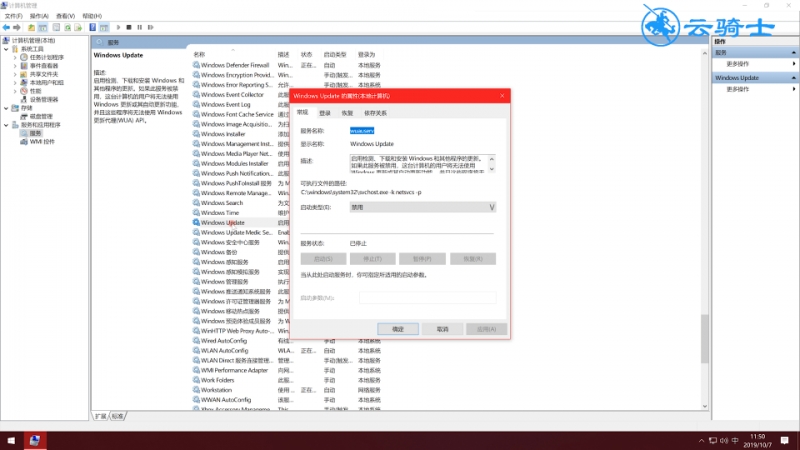This screenshot has height=450, width=800.
Task: Select 计算机管理(本地) root node in the tree
Action: (x=33, y=40)
